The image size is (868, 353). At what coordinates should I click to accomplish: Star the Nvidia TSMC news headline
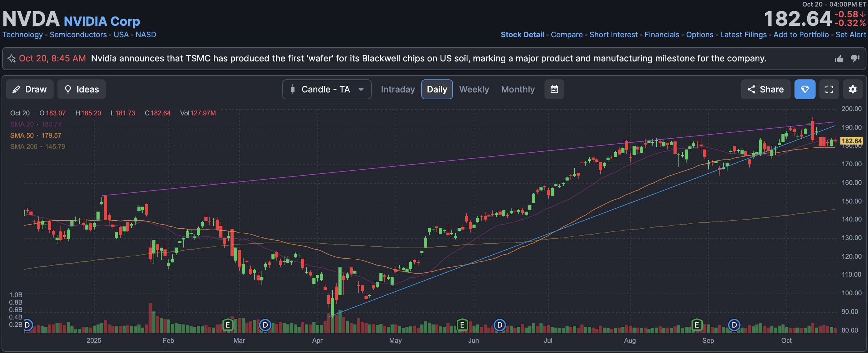click(x=12, y=59)
